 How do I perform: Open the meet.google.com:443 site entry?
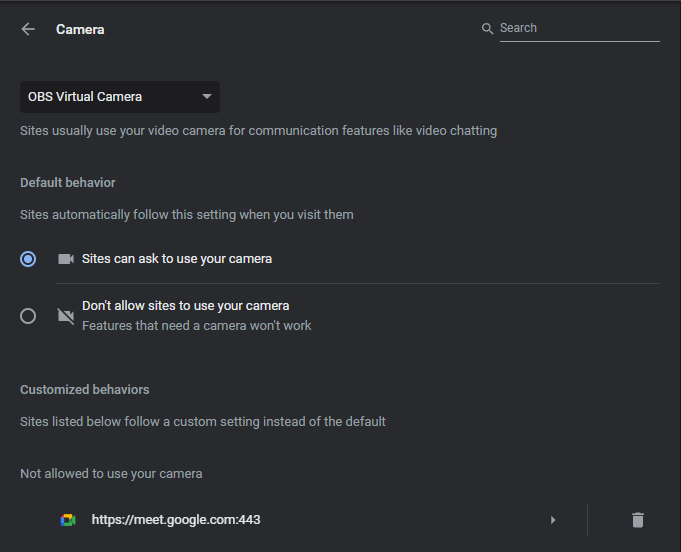pyautogui.click(x=176, y=520)
